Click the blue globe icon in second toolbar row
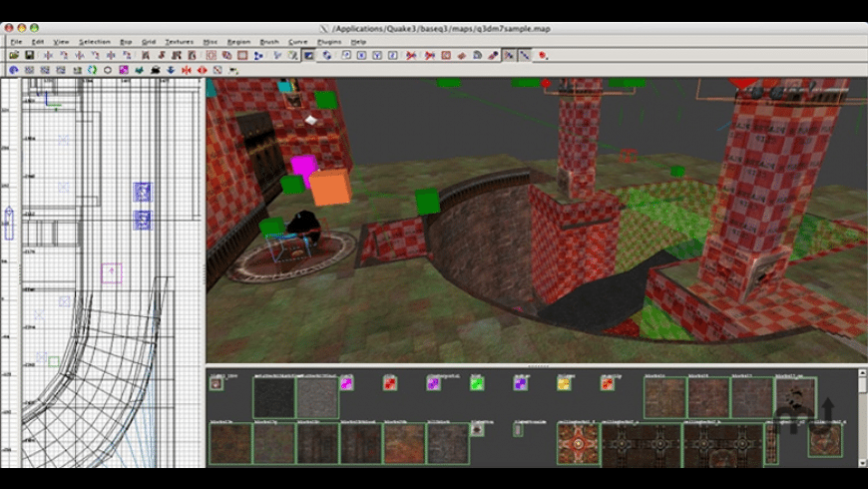Screen dimensions: 868x489 pyautogui.click(x=14, y=71)
